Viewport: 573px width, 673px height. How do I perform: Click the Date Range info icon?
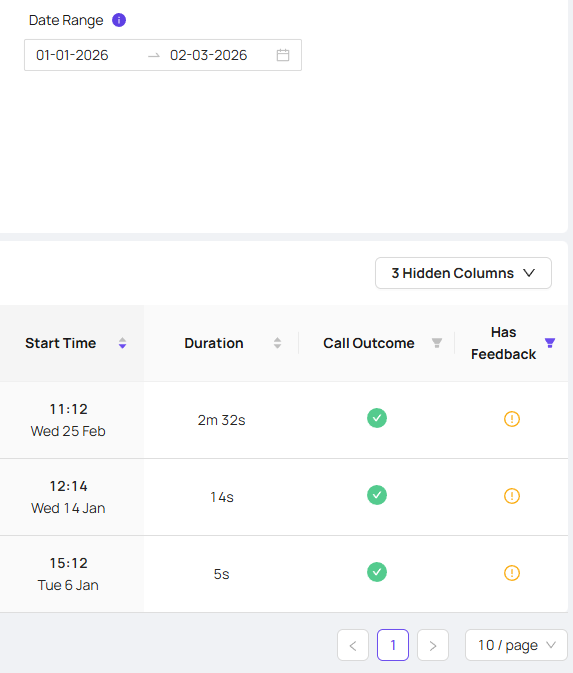pyautogui.click(x=119, y=20)
